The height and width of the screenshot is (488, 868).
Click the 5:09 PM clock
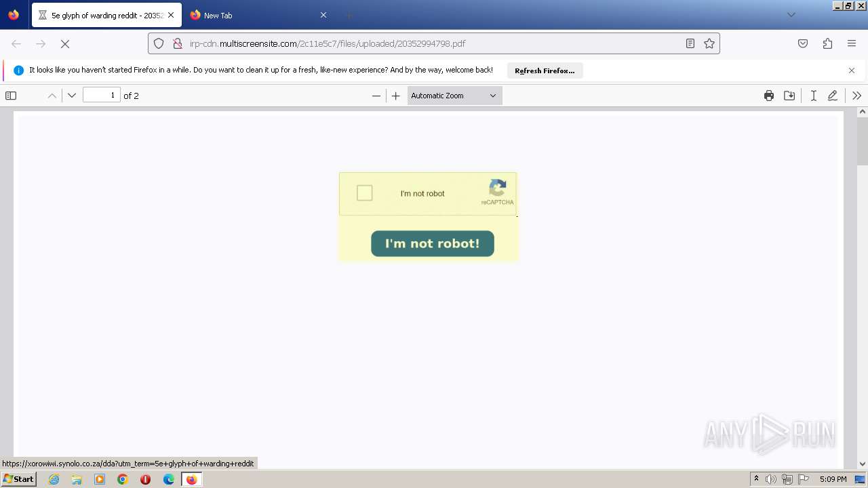833,479
